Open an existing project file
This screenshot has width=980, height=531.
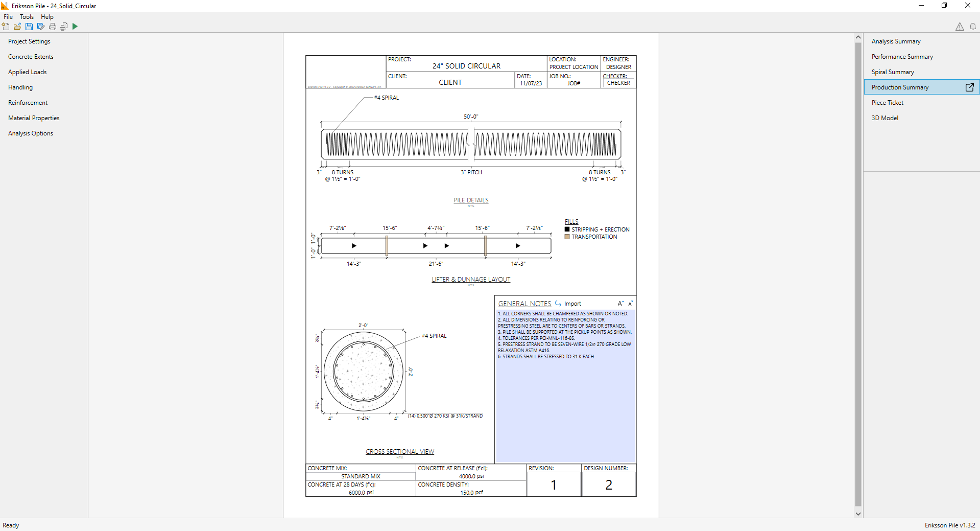point(17,27)
